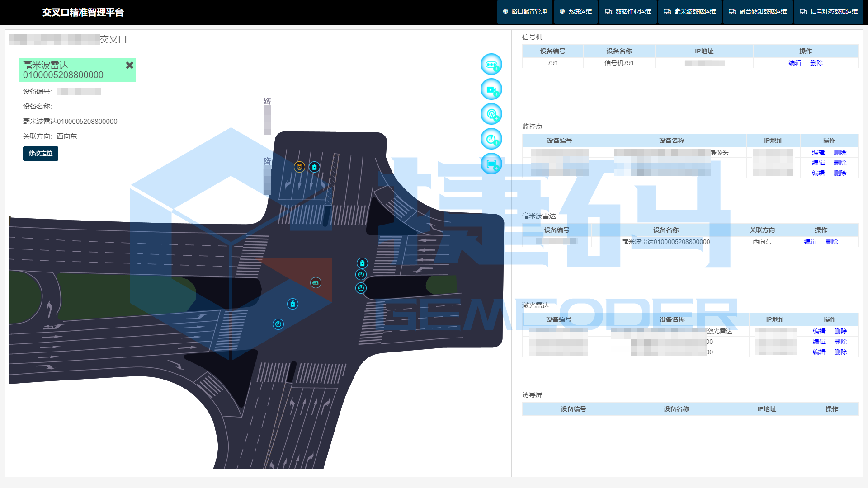
Task: Click 删除 for first lidar row
Action: click(x=840, y=332)
